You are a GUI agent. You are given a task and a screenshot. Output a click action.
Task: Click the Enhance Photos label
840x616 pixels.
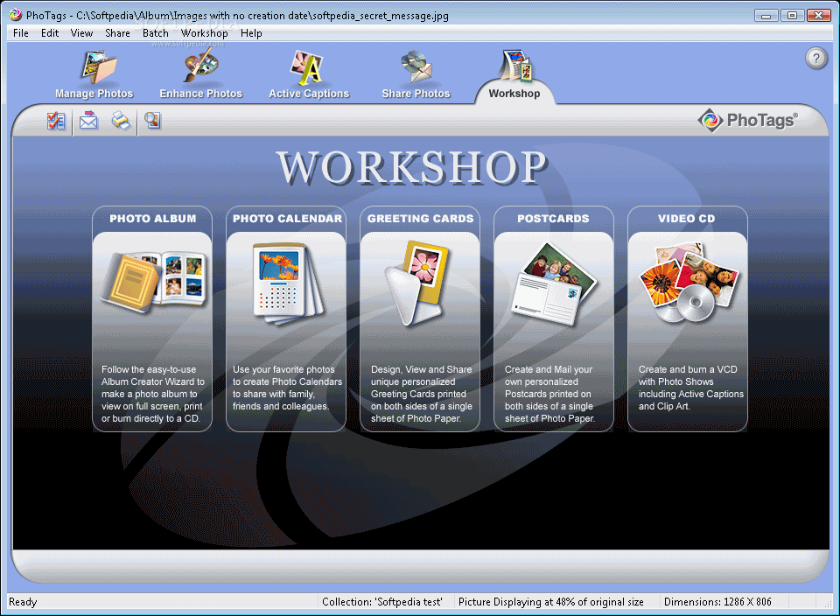point(201,94)
